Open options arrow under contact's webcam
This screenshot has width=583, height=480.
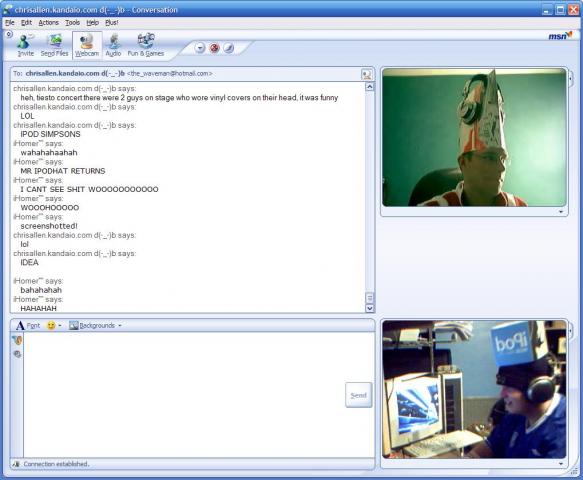561,212
